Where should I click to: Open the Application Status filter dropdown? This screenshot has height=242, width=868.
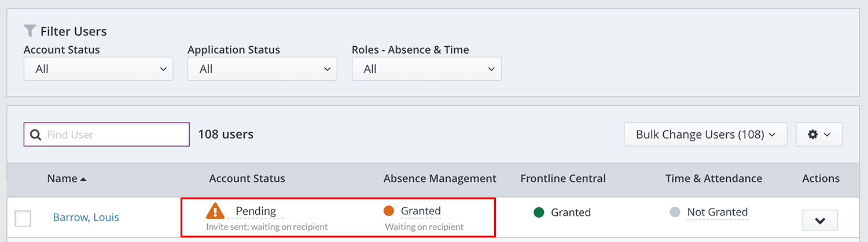[262, 69]
